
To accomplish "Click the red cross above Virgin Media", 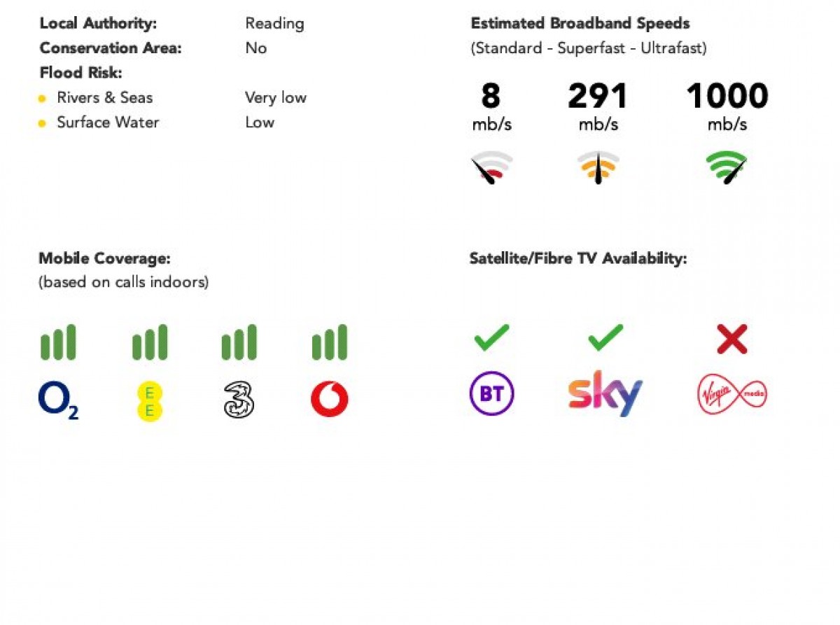I will [732, 339].
